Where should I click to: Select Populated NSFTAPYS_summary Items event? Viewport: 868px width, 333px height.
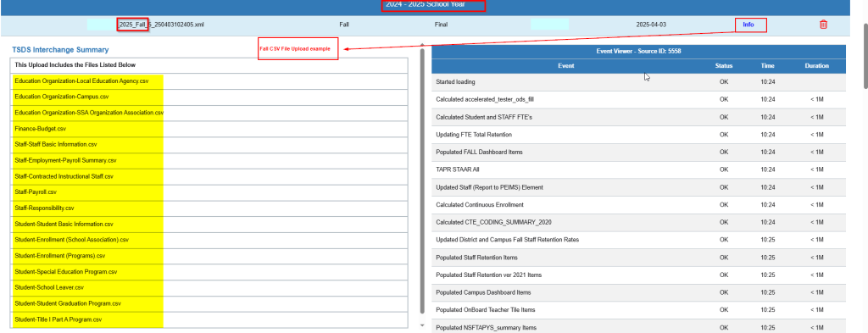pos(638,326)
